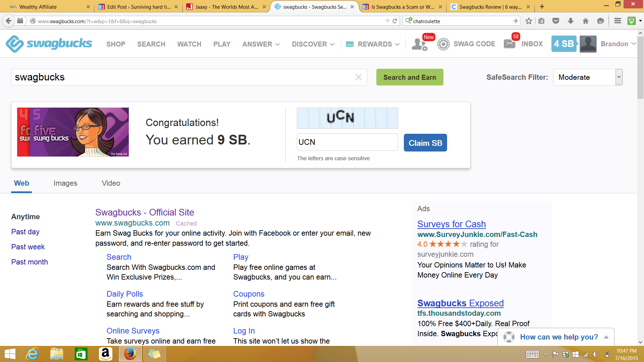Image resolution: width=644 pixels, height=362 pixels.
Task: Switch to the Images tab
Action: (65, 183)
